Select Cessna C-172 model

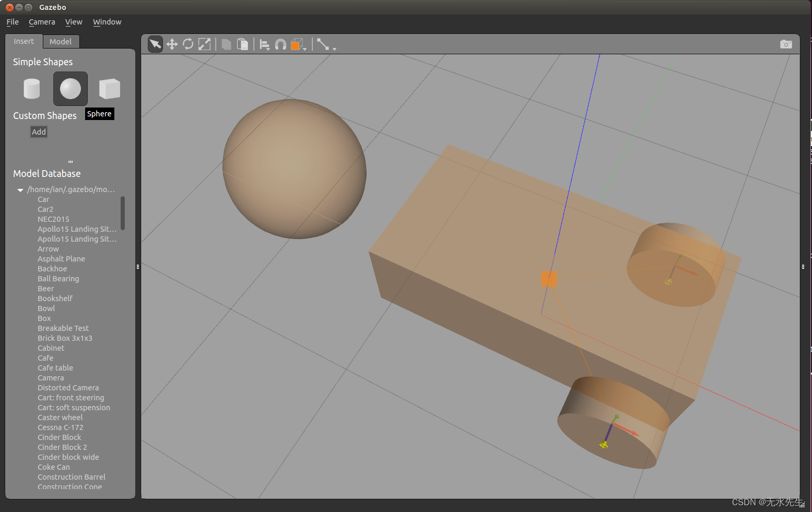pyautogui.click(x=61, y=427)
